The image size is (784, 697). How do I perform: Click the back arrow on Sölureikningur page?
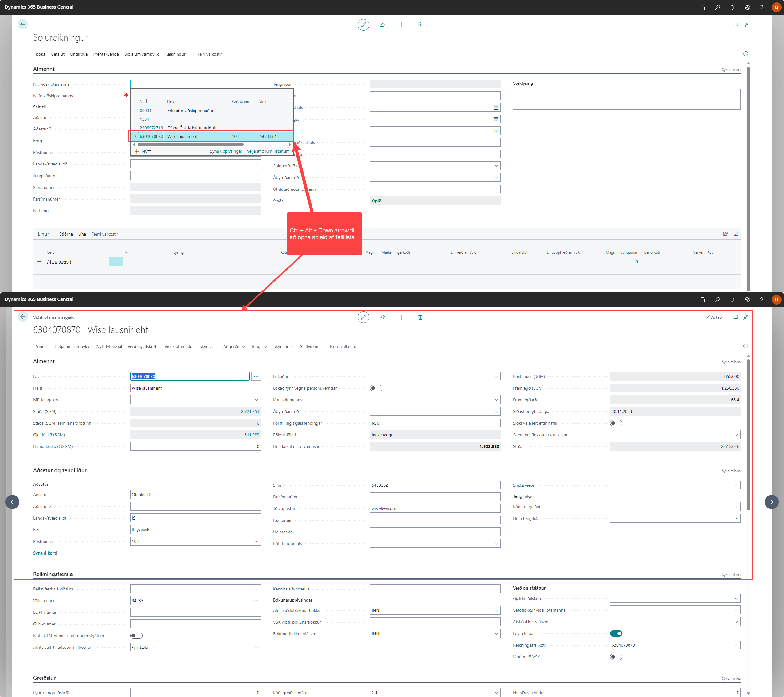23,25
